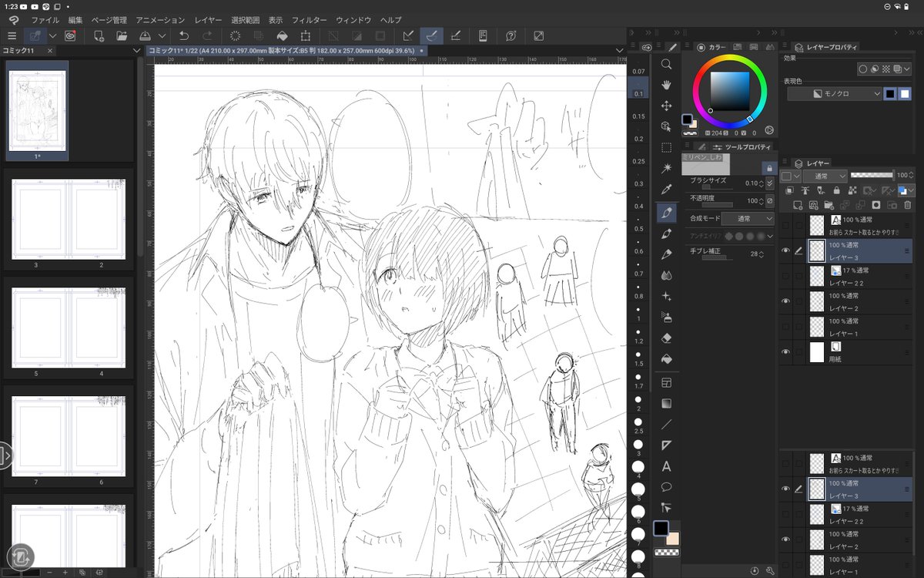Select the Hand move-canvas tool
The width and height of the screenshot is (924, 578).
[x=667, y=85]
